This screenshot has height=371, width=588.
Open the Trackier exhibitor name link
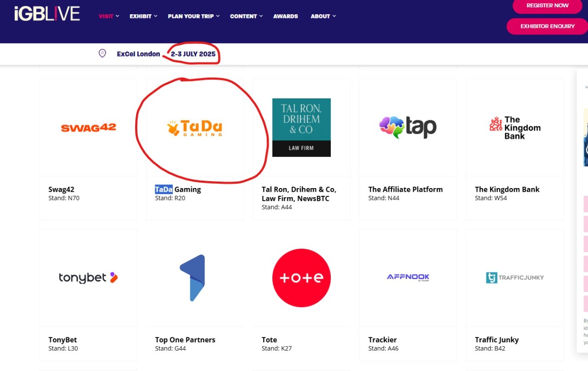(x=382, y=340)
